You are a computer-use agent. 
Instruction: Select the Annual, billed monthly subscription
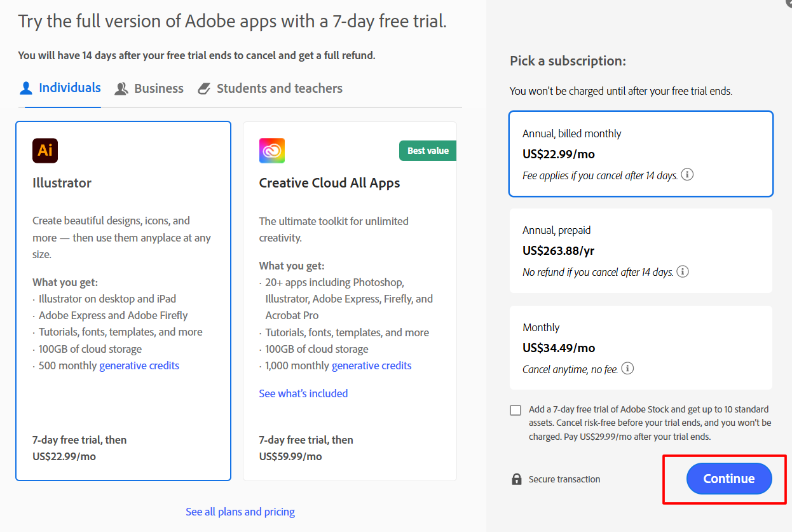tap(641, 154)
